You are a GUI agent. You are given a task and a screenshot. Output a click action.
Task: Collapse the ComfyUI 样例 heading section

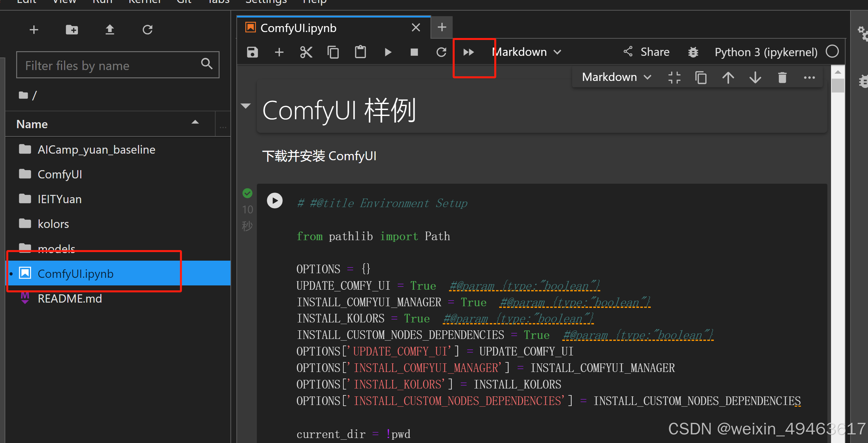click(246, 106)
